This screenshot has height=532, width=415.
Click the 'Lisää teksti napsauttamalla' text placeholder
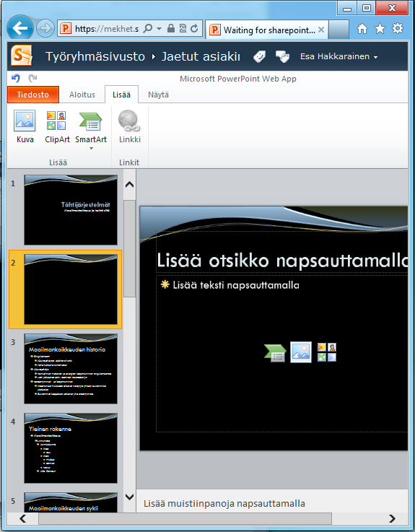point(281,354)
